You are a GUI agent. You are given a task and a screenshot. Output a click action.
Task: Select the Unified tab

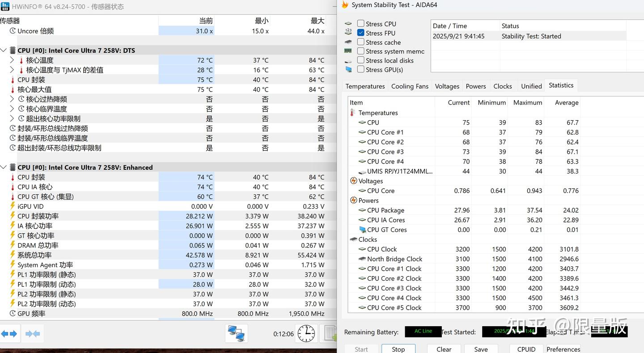(x=531, y=86)
